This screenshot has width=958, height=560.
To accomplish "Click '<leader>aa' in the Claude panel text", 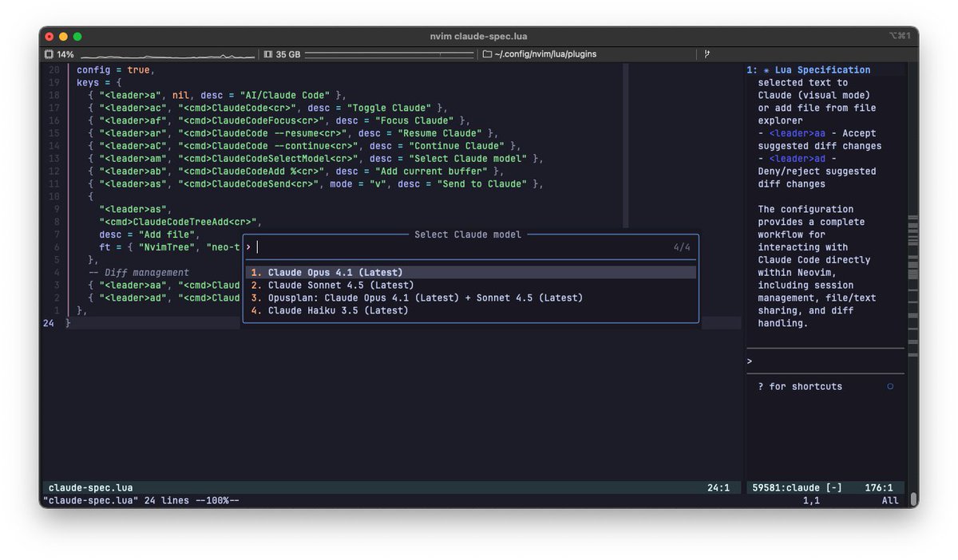I will 795,133.
